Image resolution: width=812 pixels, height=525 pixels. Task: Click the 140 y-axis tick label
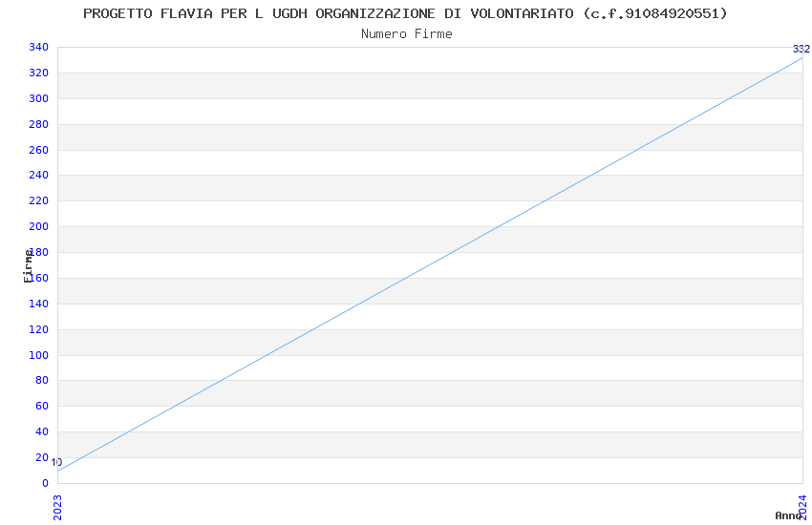39,304
